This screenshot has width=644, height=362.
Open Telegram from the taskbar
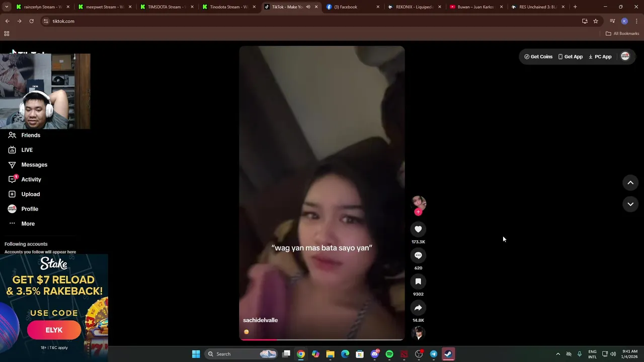point(434,354)
